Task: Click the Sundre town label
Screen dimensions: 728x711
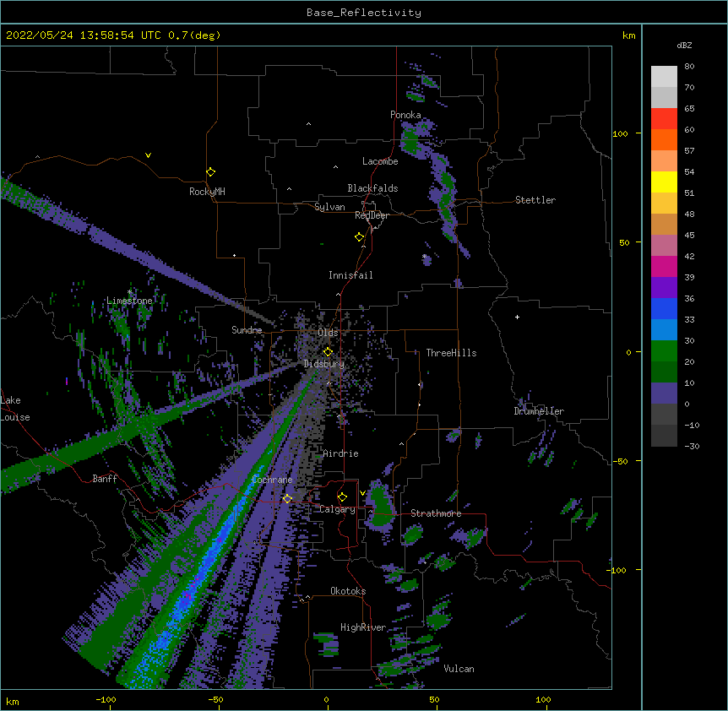Action: 247,330
